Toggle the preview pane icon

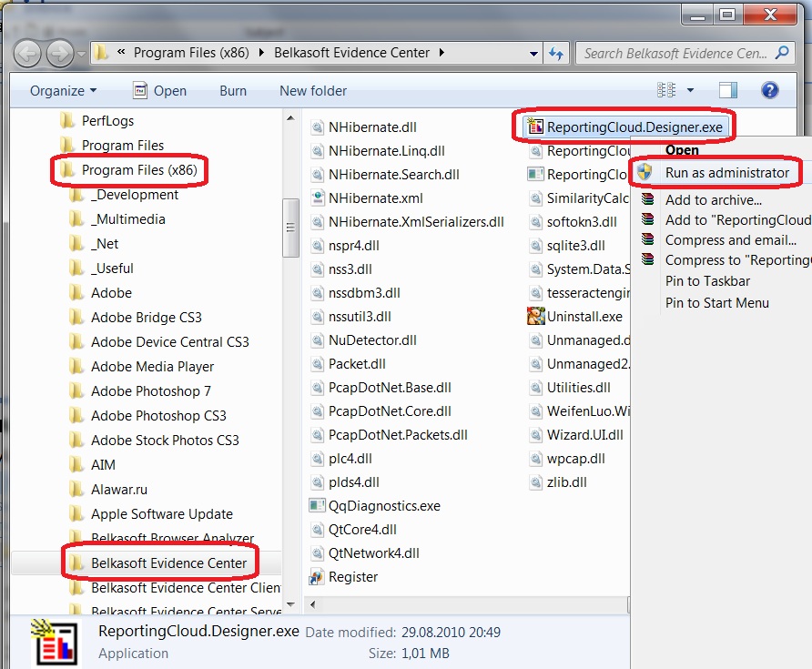728,90
